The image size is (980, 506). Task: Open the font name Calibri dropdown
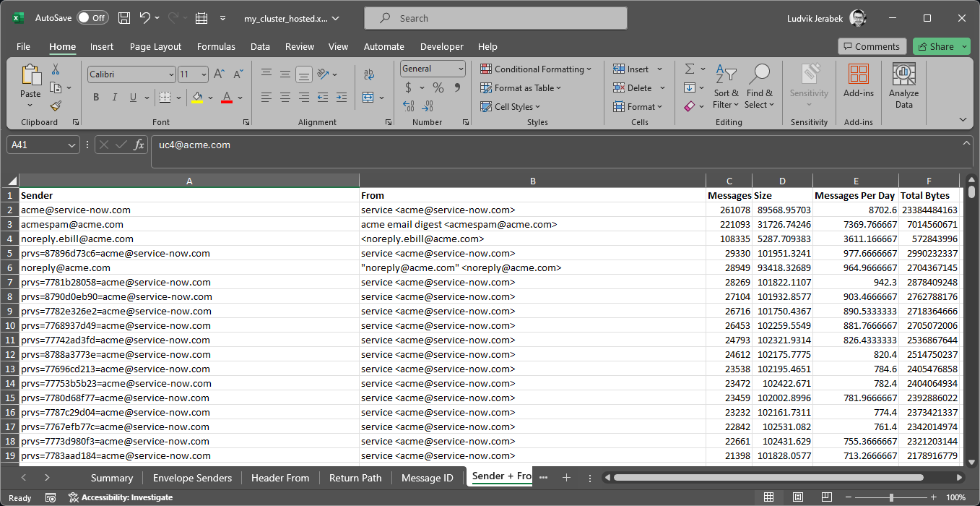pos(171,74)
